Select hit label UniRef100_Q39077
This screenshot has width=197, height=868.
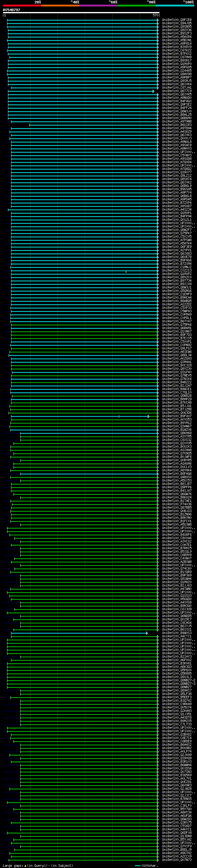pos(177,172)
